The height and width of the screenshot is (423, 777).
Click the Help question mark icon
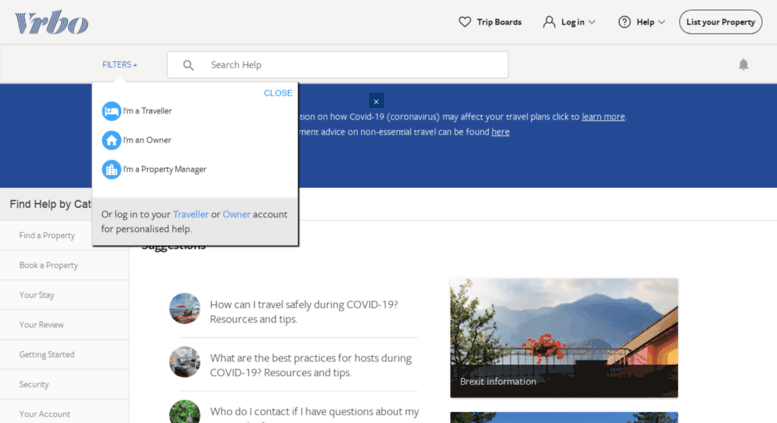click(x=624, y=22)
